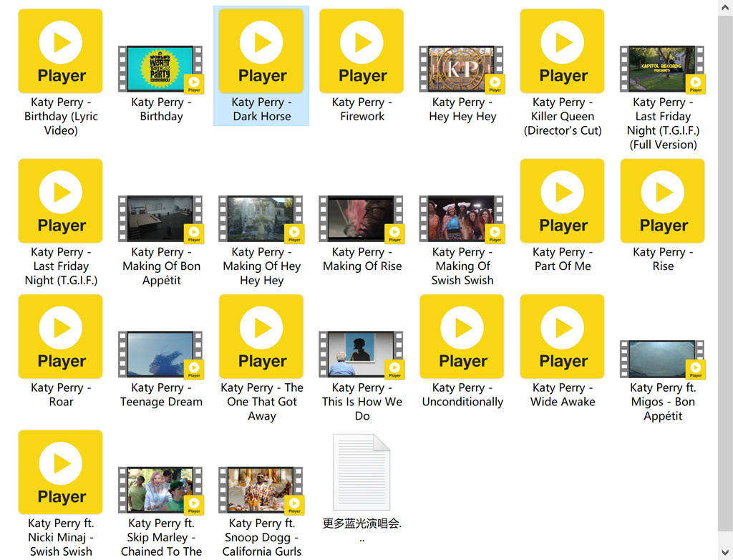This screenshot has height=560, width=733.
Task: Open Katy Perry - Firework Player icon
Action: click(x=361, y=52)
